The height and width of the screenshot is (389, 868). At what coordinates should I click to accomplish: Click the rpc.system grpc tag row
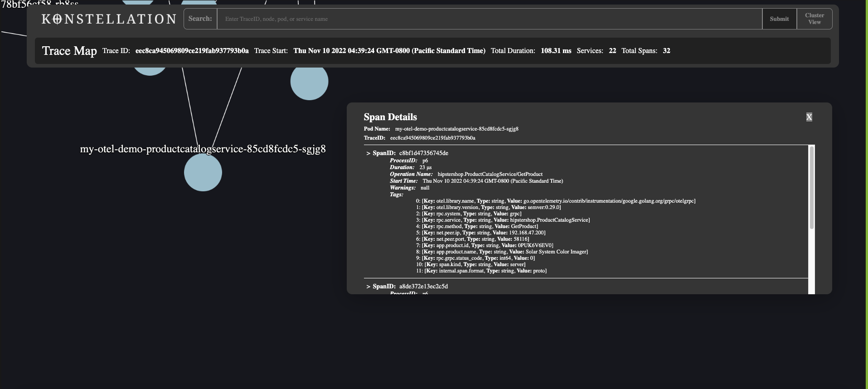[x=469, y=214]
